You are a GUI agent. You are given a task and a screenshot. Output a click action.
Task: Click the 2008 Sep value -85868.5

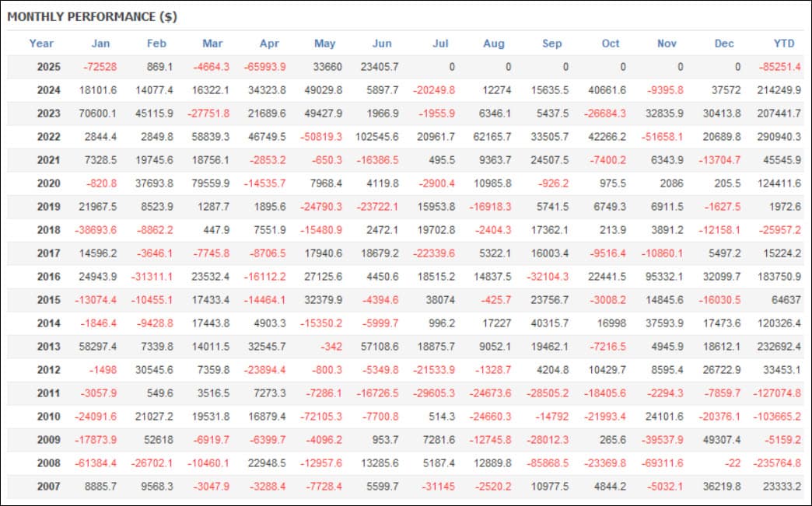pyautogui.click(x=548, y=462)
